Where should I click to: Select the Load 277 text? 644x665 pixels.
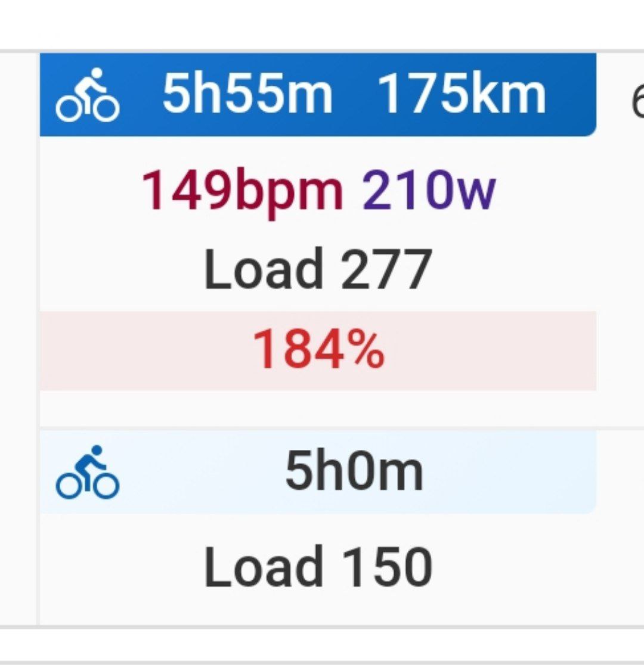pos(318,270)
